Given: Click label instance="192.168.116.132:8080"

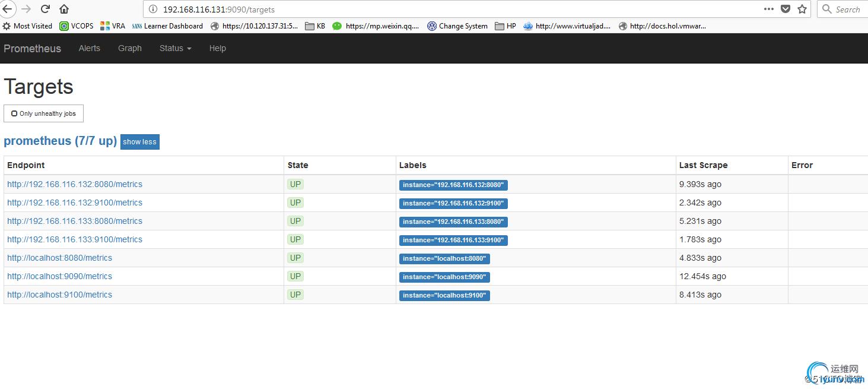Looking at the screenshot, I should click(453, 185).
